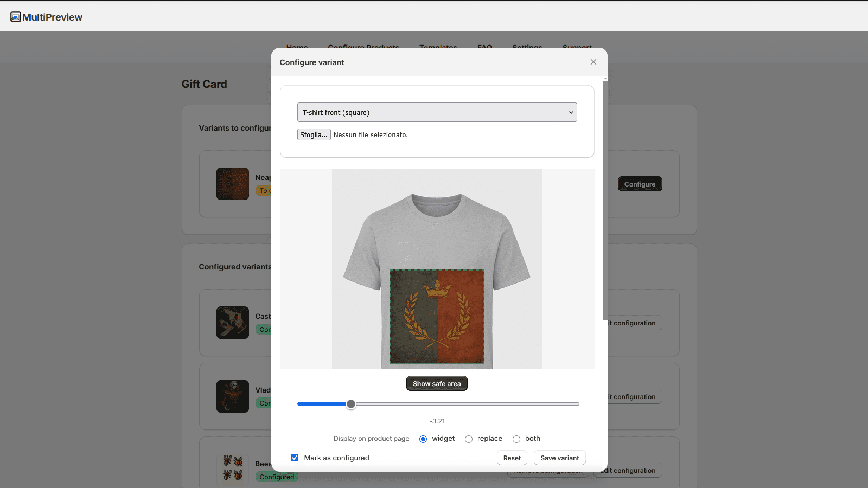Screen dimensions: 868x488
Task: Click the Vlad variant thumbnail
Action: (x=232, y=396)
